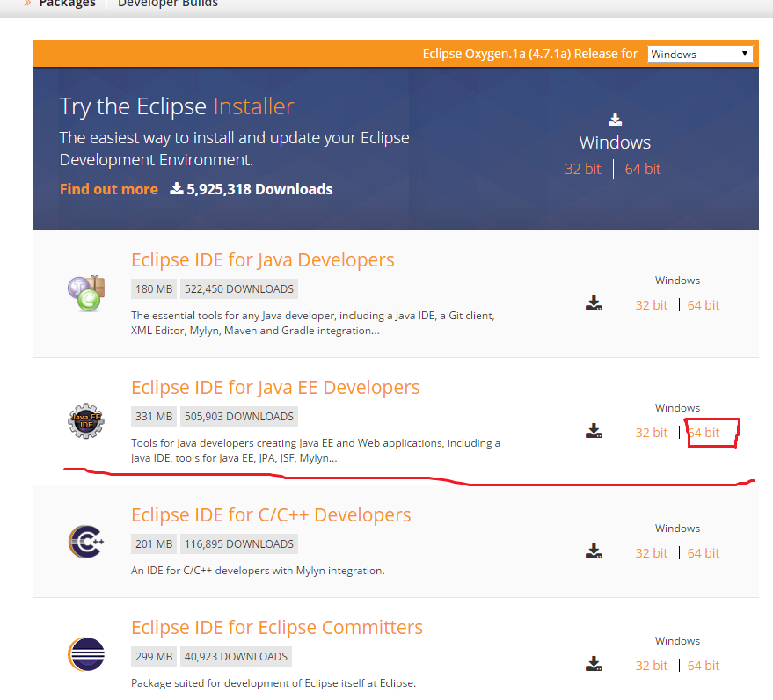Click the 331 MB size badge
The width and height of the screenshot is (773, 700).
(154, 417)
